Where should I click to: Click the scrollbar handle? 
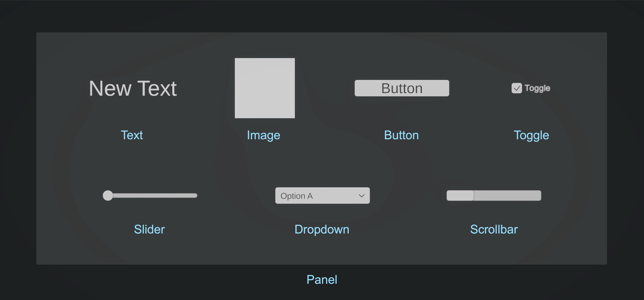[460, 195]
